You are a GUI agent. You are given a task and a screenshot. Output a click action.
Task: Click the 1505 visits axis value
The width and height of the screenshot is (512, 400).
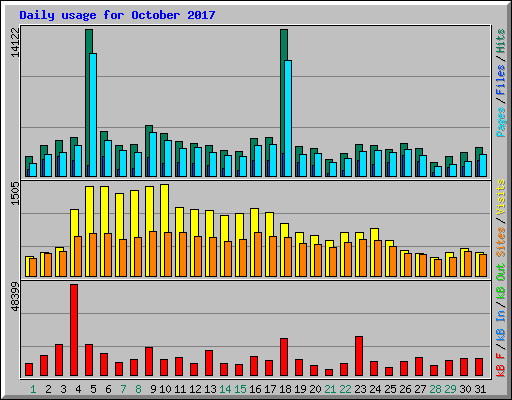(x=15, y=194)
